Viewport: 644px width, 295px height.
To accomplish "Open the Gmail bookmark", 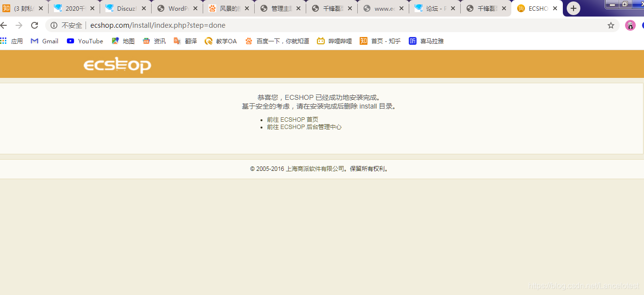I will coord(44,41).
